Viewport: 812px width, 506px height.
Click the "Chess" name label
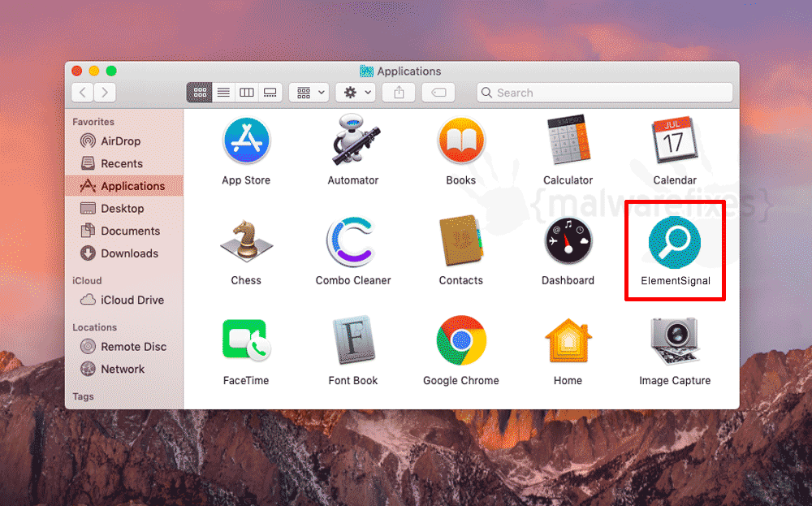click(246, 281)
